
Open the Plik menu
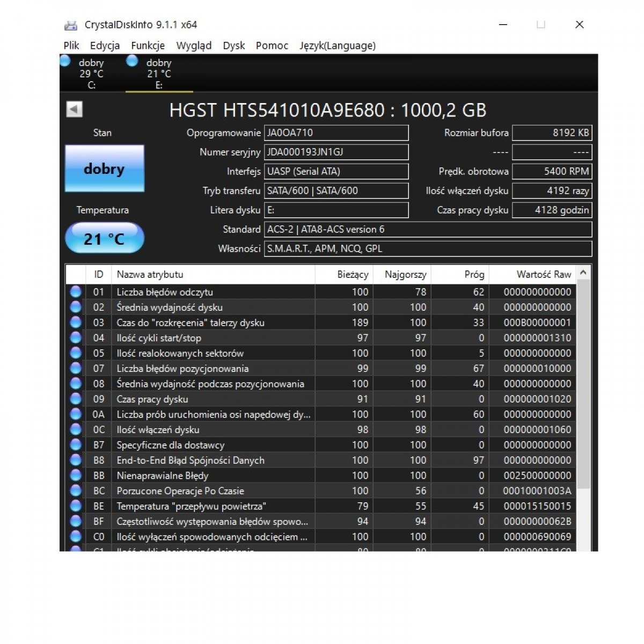click(x=71, y=46)
